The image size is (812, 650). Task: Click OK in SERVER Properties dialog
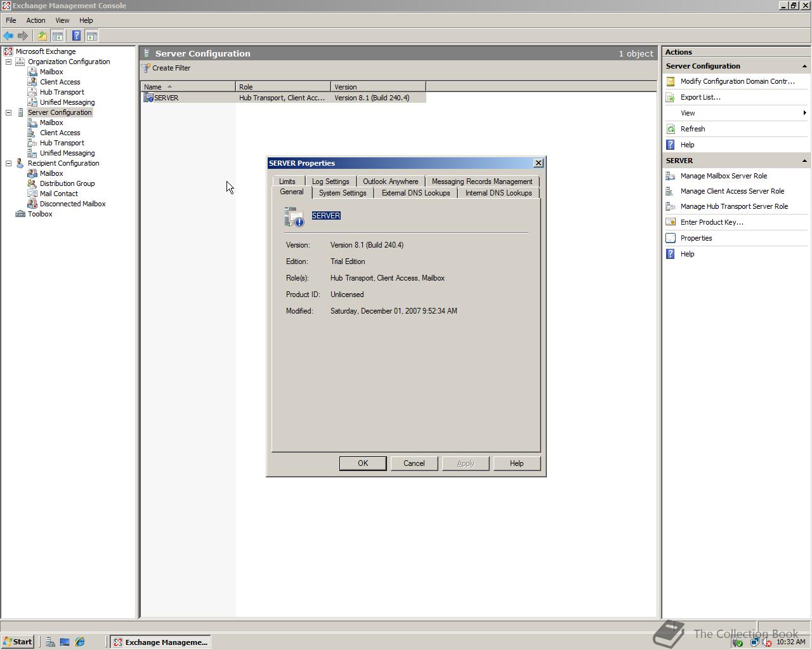(363, 463)
